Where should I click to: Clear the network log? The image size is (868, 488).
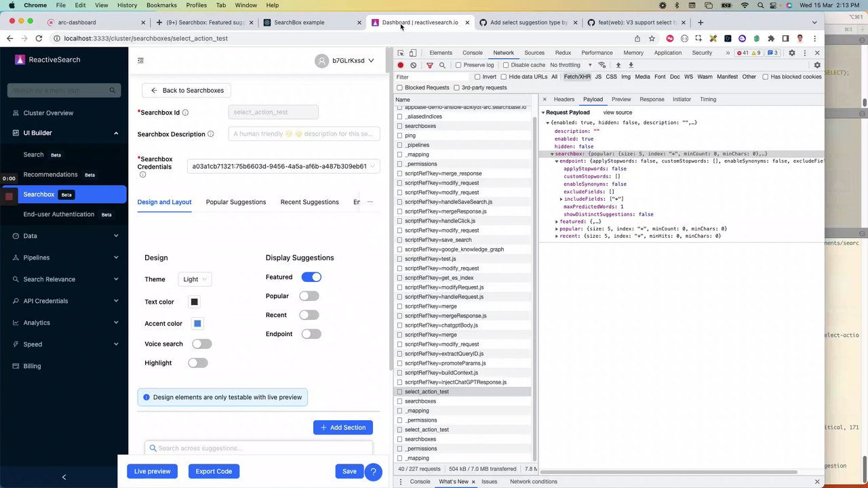(413, 65)
